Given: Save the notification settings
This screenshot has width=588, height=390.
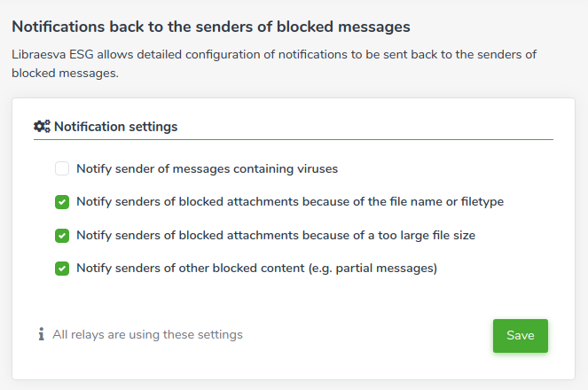Looking at the screenshot, I should click(520, 336).
